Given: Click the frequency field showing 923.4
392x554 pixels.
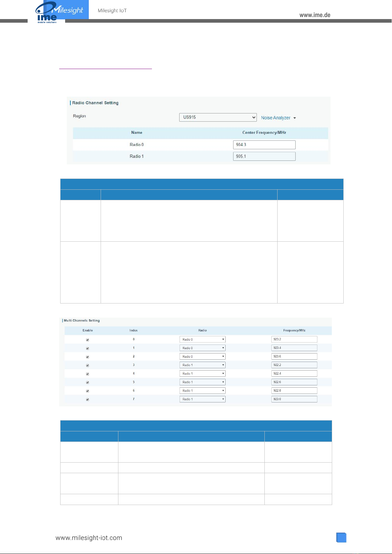Looking at the screenshot, I should point(294,348).
